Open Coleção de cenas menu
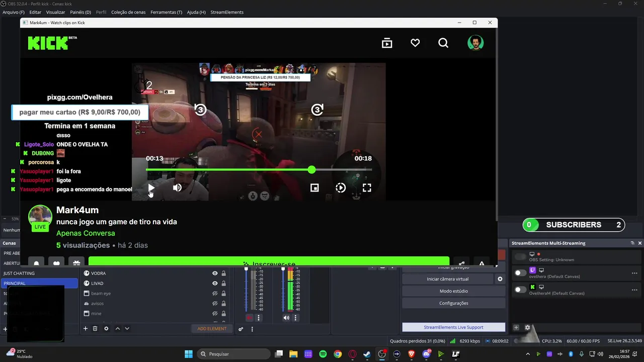This screenshot has height=362, width=644. pyautogui.click(x=128, y=12)
